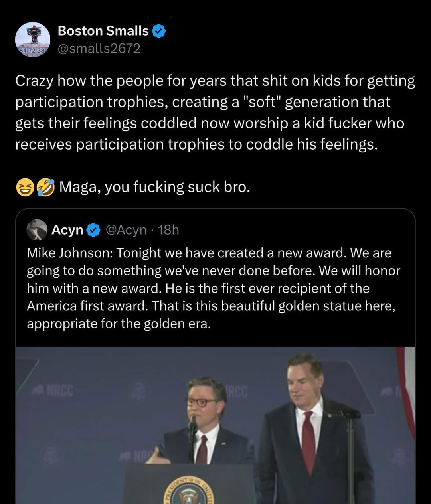Open Boston Smalls profile avatar
Screen dimensions: 431x504
click(32, 40)
